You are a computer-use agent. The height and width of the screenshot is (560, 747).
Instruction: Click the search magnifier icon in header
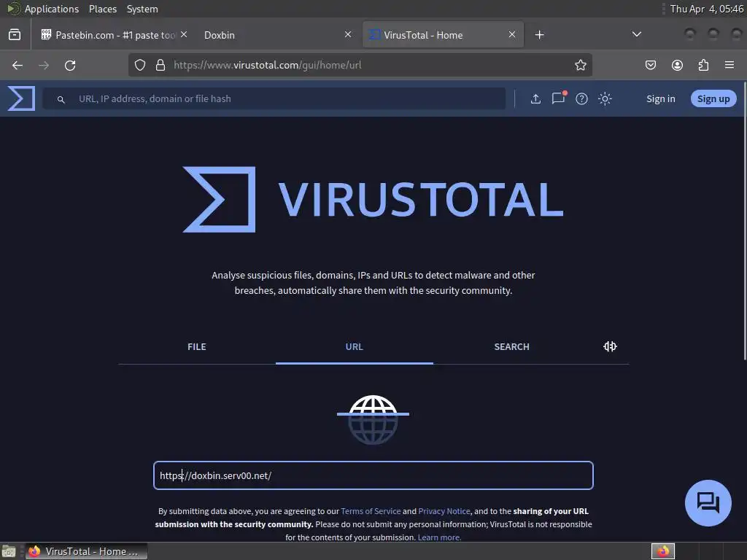61,99
